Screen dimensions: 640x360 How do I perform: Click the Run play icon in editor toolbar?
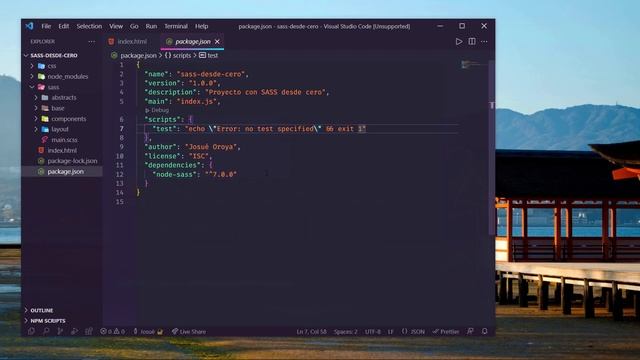459,41
